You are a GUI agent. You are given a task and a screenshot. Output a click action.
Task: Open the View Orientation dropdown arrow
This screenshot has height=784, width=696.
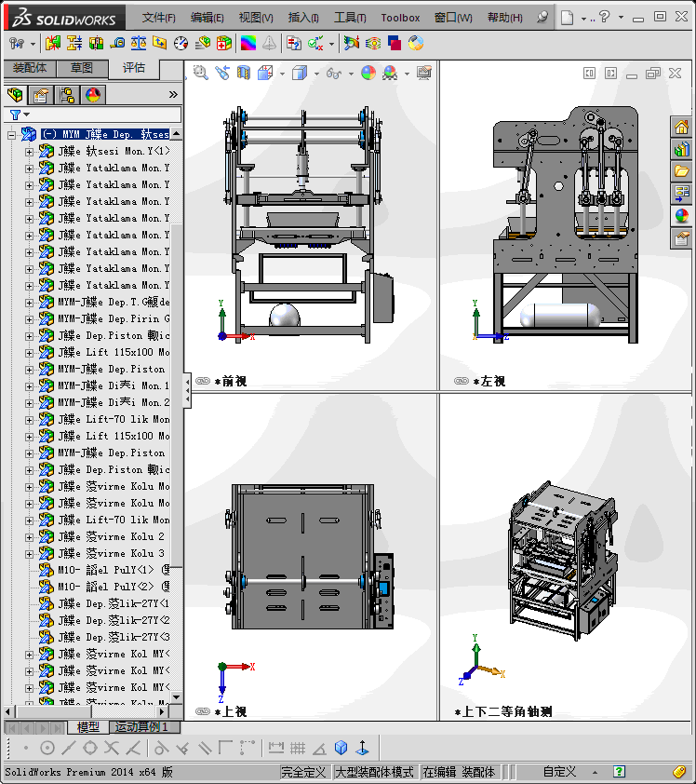coord(282,74)
